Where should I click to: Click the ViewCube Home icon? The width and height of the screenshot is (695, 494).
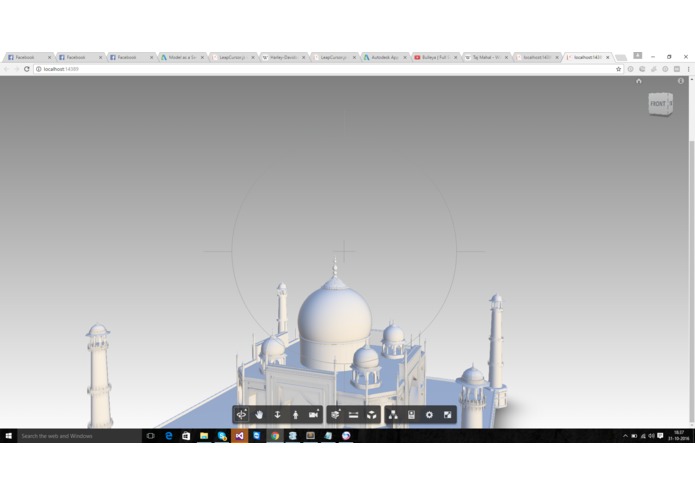click(x=639, y=81)
